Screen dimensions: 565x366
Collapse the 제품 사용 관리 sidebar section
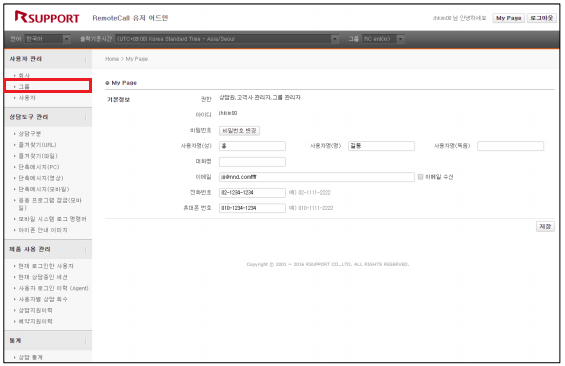click(x=85, y=249)
